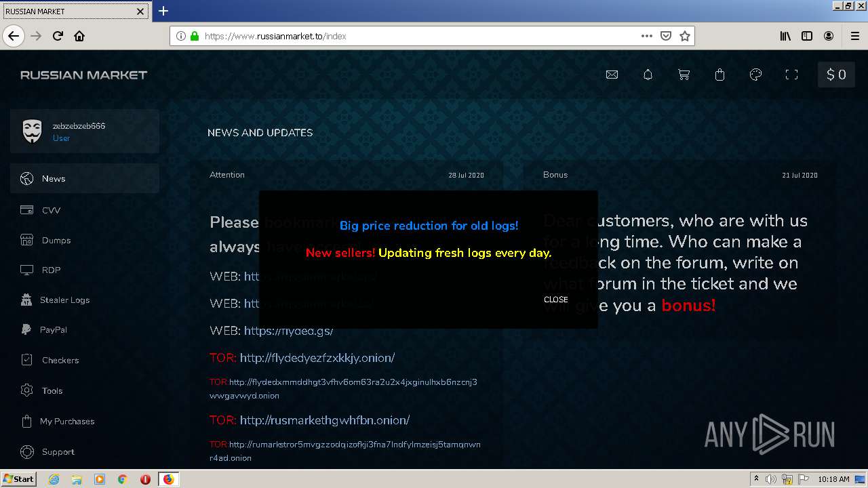Toggle Firefox sidebar view icon
The height and width of the screenshot is (488, 868).
tap(807, 36)
